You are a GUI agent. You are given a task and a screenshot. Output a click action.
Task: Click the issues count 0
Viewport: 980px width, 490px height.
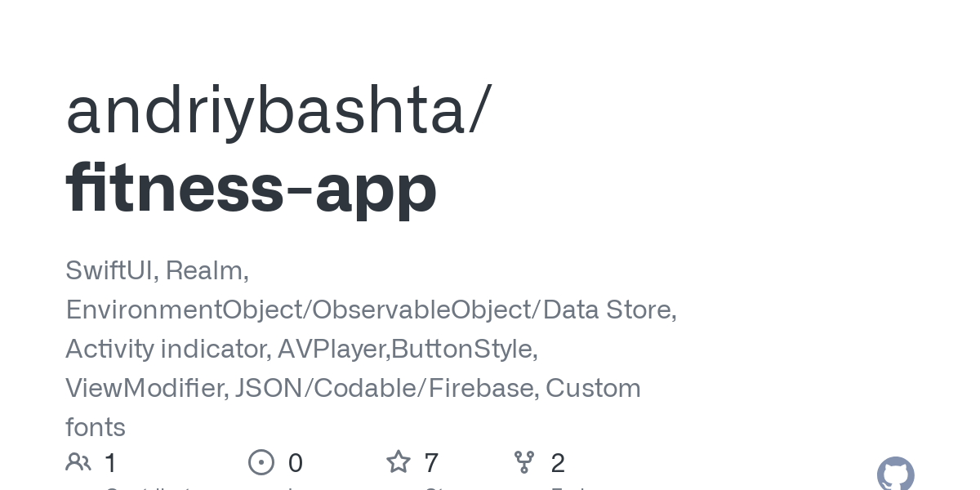[x=296, y=463]
